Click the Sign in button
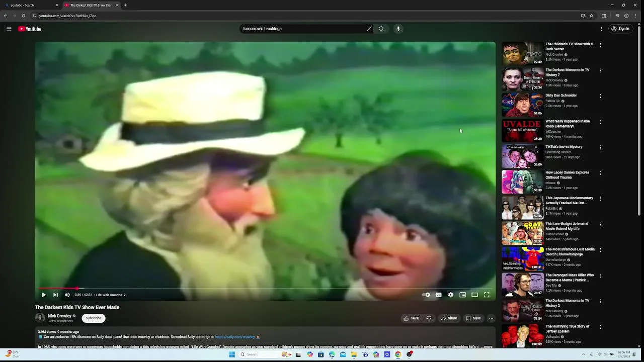This screenshot has width=644, height=362. click(620, 29)
